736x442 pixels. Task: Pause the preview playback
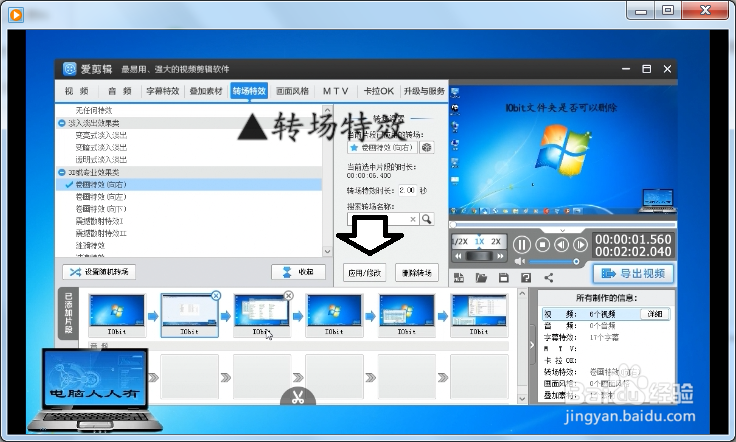point(521,245)
